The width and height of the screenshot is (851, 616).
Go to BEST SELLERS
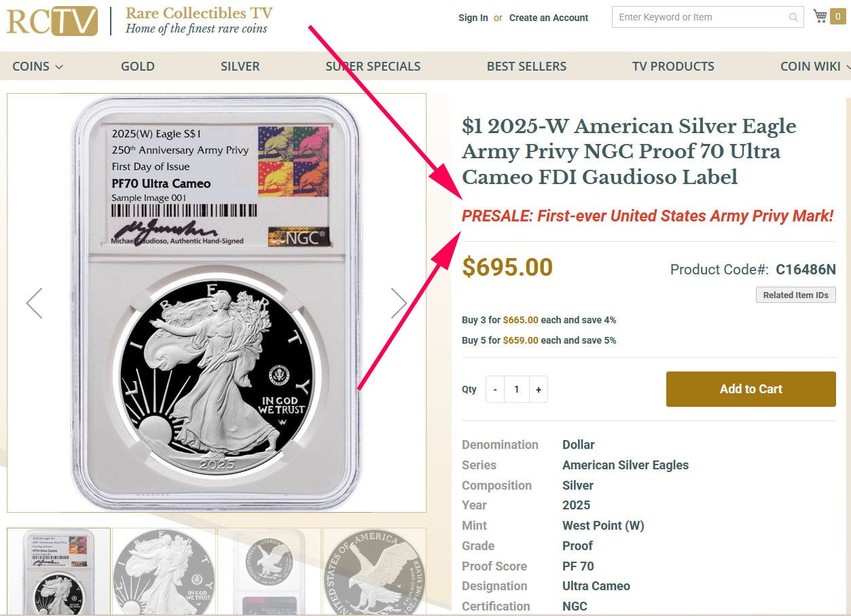tap(526, 66)
